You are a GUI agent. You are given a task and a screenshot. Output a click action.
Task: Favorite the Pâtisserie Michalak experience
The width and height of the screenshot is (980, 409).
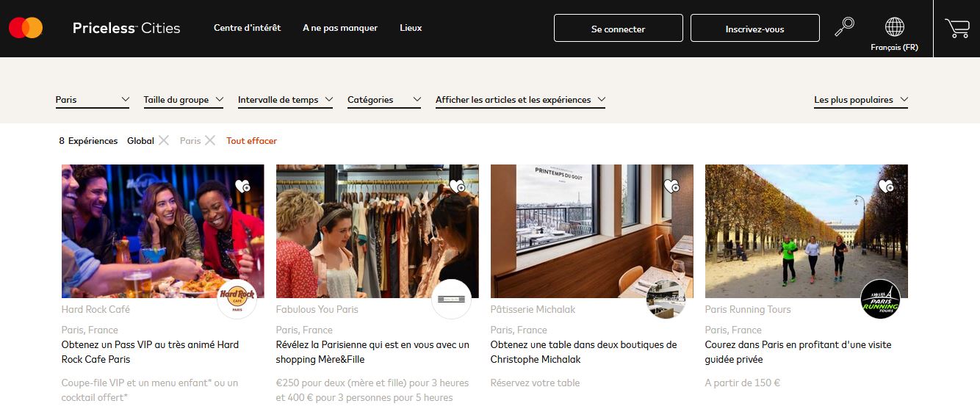tap(671, 186)
